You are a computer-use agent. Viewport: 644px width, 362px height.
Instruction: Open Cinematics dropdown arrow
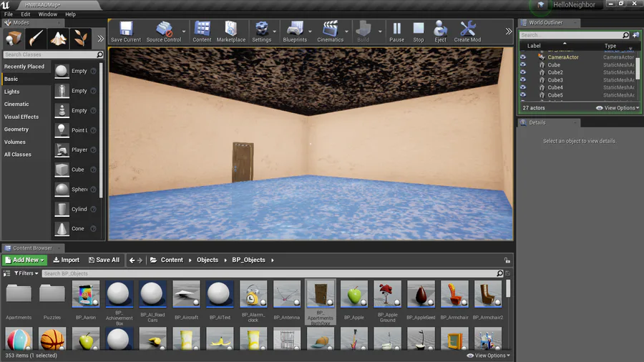tap(346, 31)
